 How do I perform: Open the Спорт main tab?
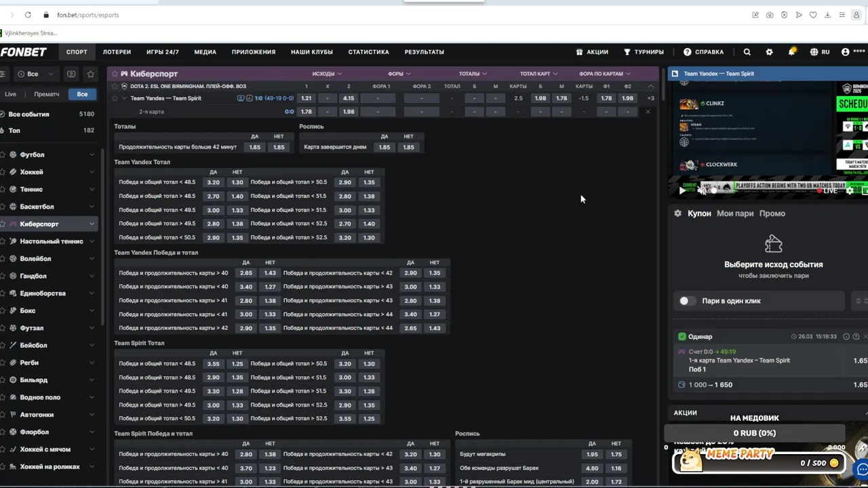coord(77,52)
